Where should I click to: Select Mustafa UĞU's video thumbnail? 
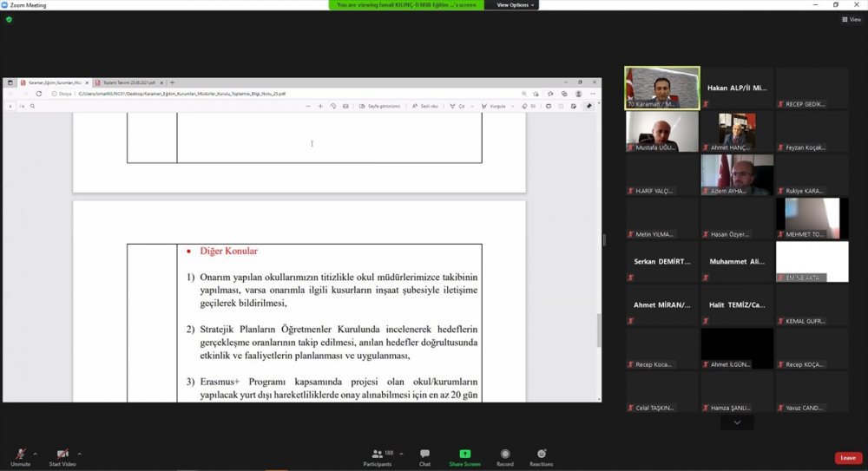(662, 132)
